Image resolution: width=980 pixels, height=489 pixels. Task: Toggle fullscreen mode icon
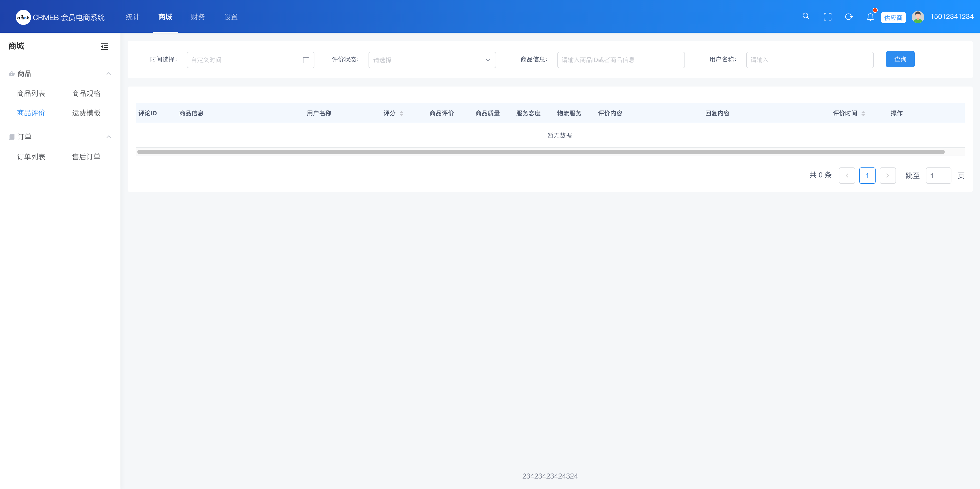[827, 17]
